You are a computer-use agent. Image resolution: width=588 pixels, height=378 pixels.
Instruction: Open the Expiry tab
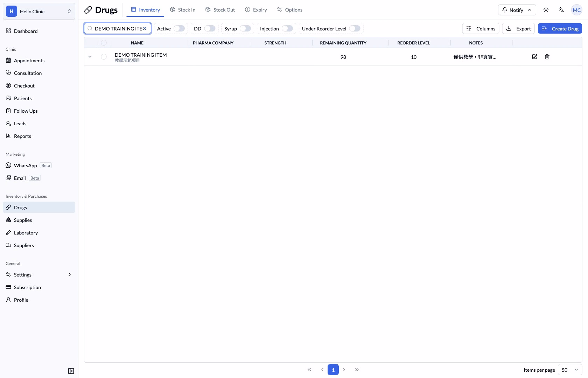[256, 10]
